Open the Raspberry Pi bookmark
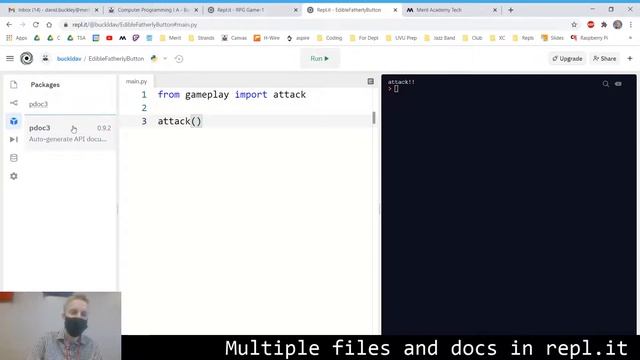 coord(589,38)
